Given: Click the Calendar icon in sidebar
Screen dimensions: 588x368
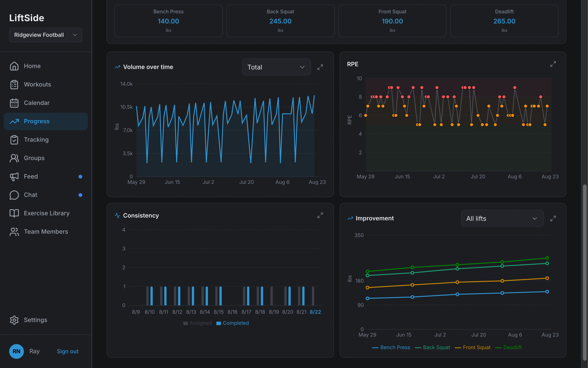Looking at the screenshot, I should [14, 103].
